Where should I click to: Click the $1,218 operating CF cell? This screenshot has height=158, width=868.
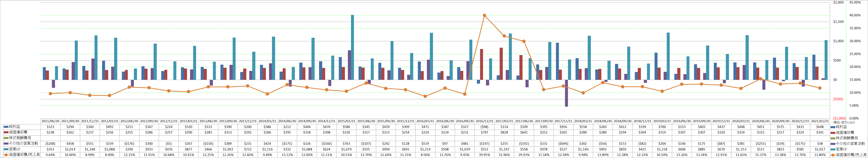(662, 149)
